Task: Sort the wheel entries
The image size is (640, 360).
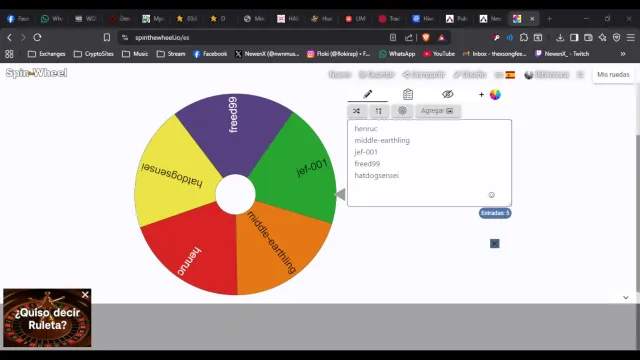Action: click(379, 111)
